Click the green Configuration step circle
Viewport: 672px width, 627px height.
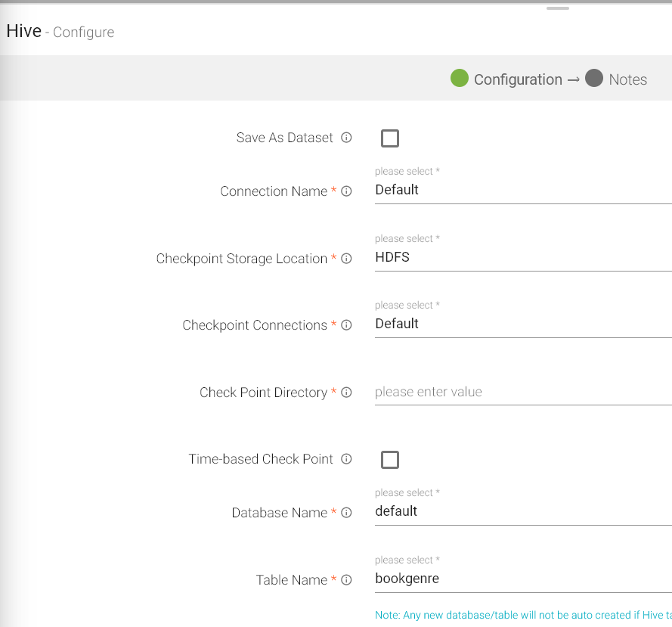pyautogui.click(x=460, y=78)
